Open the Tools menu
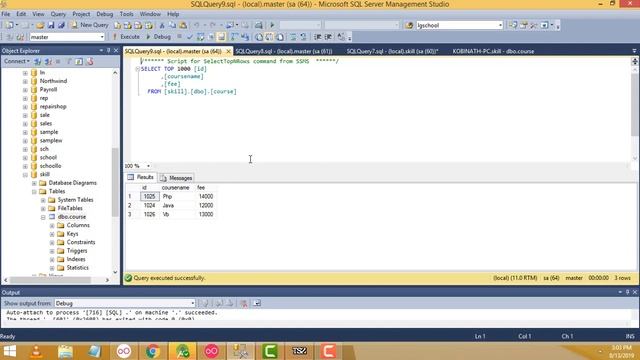The height and width of the screenshot is (360, 640). point(127,14)
